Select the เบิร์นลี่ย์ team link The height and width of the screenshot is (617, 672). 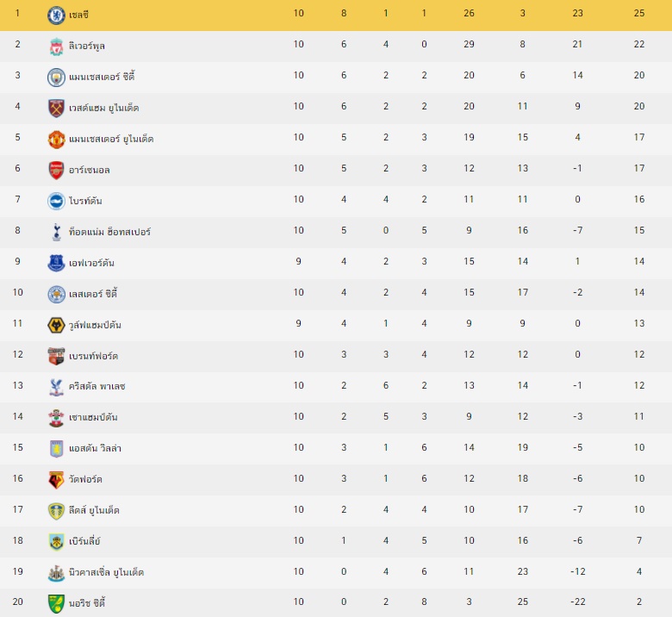pos(84,541)
